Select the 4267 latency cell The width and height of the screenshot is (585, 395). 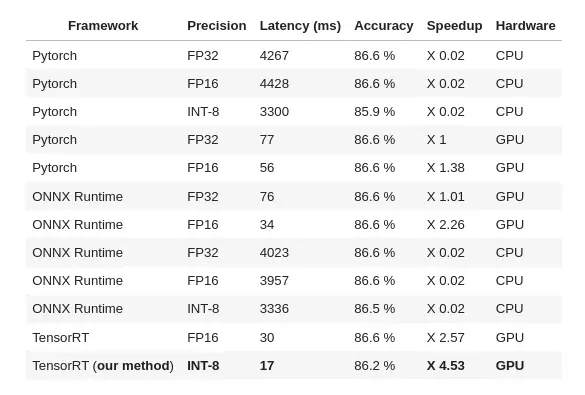[x=274, y=56]
